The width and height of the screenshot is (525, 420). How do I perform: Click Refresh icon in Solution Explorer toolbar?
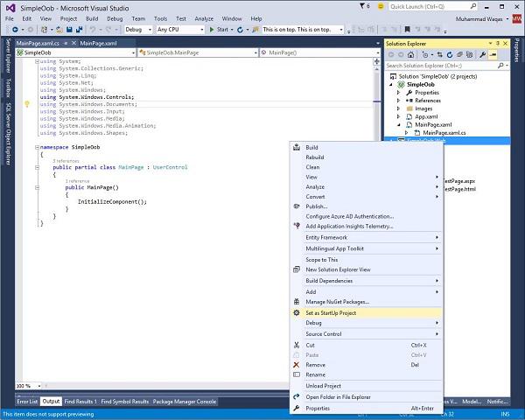click(x=450, y=53)
